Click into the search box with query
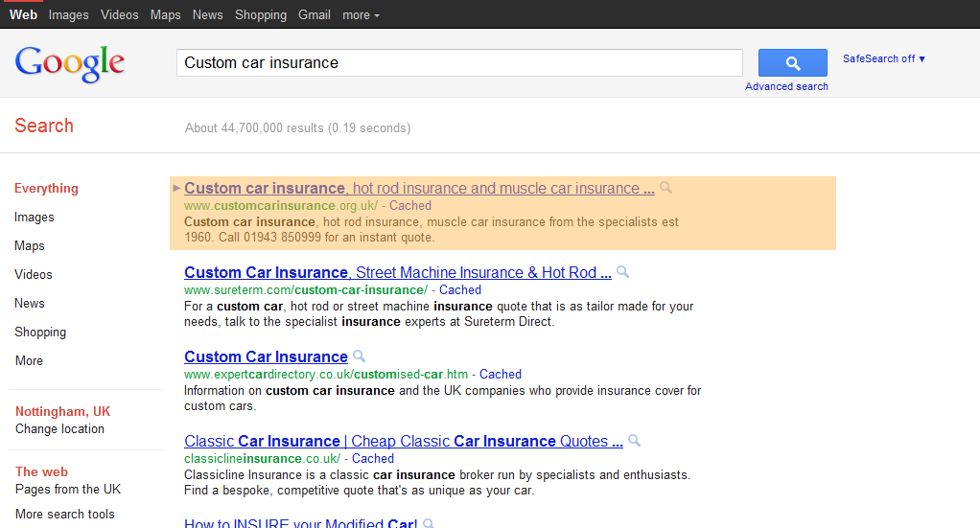 tap(459, 62)
